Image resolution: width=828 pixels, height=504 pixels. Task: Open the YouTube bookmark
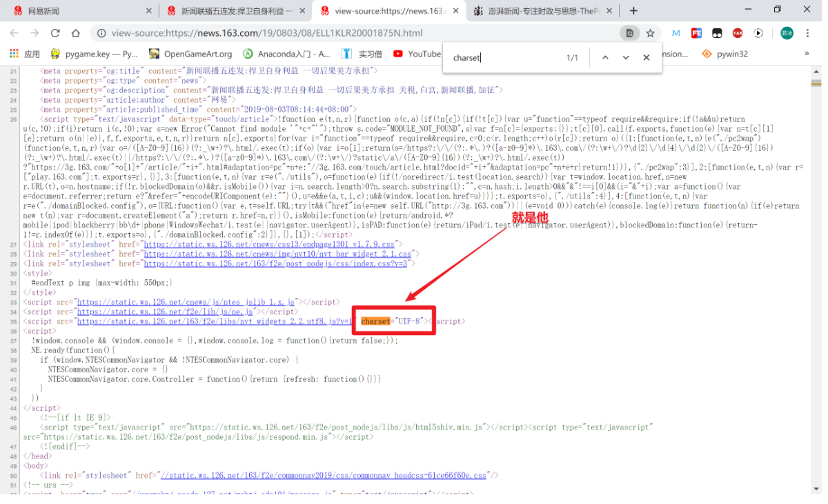[417, 54]
